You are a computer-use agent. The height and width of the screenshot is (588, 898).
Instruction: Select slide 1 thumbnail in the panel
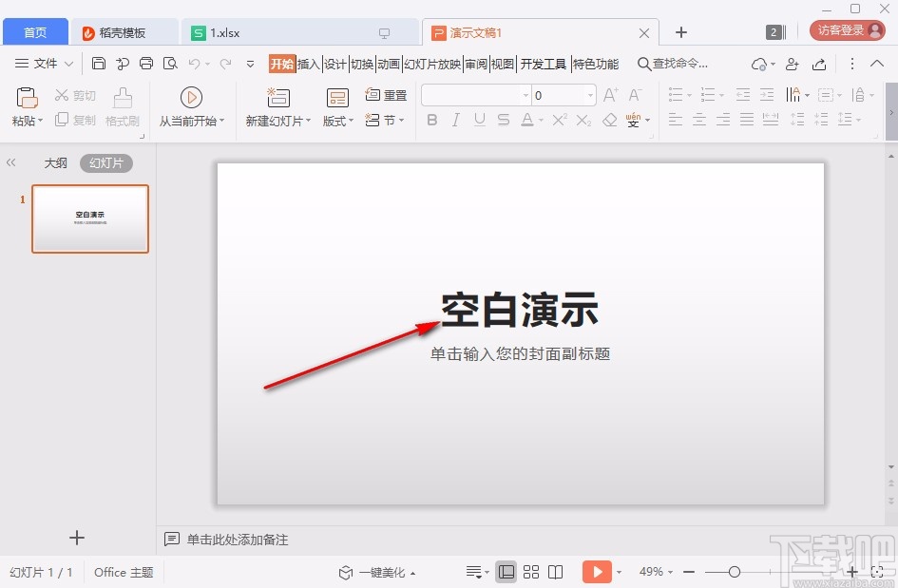click(x=89, y=218)
